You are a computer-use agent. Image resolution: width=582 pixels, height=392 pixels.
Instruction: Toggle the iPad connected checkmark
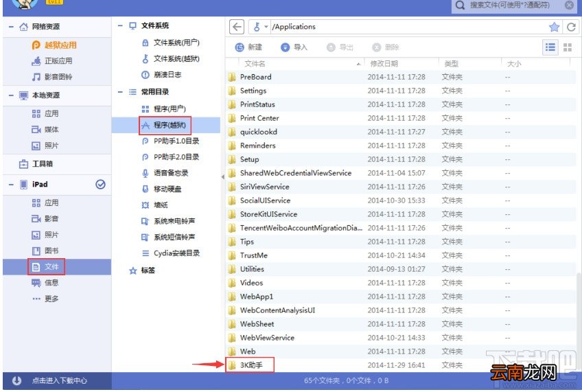[x=100, y=184]
